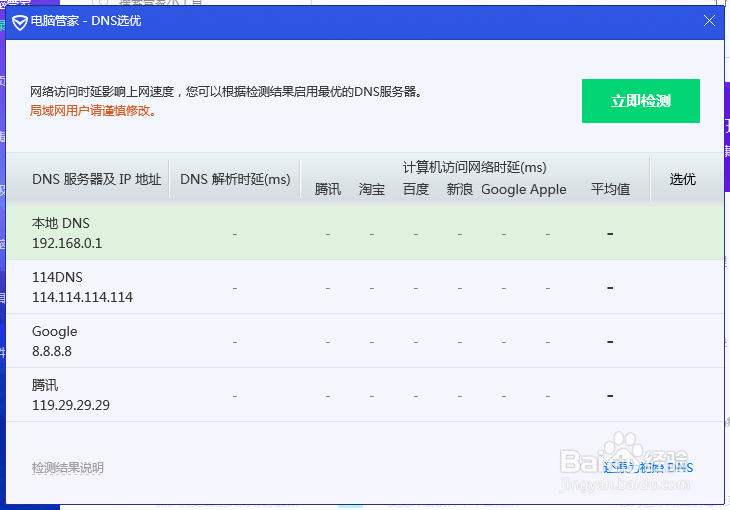Click the 腾讯 latency column header

tap(328, 190)
